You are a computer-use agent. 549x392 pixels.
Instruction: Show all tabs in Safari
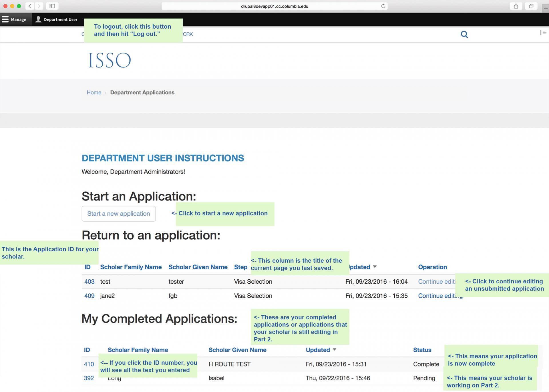click(x=531, y=6)
